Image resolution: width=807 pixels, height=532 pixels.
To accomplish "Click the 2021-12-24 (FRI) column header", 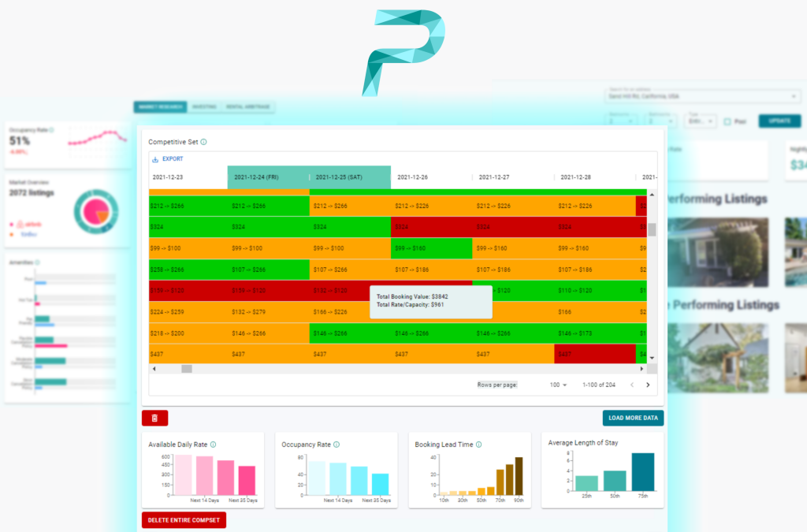I will pos(268,177).
